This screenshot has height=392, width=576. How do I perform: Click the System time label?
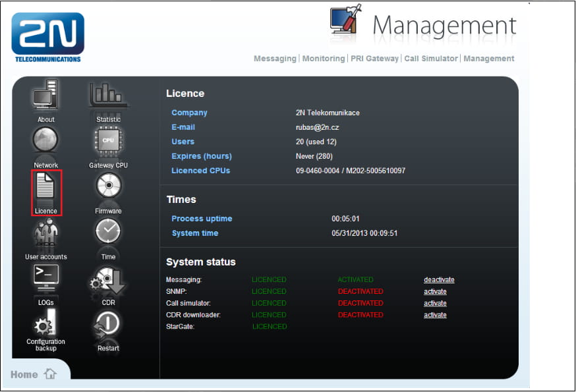(x=195, y=233)
